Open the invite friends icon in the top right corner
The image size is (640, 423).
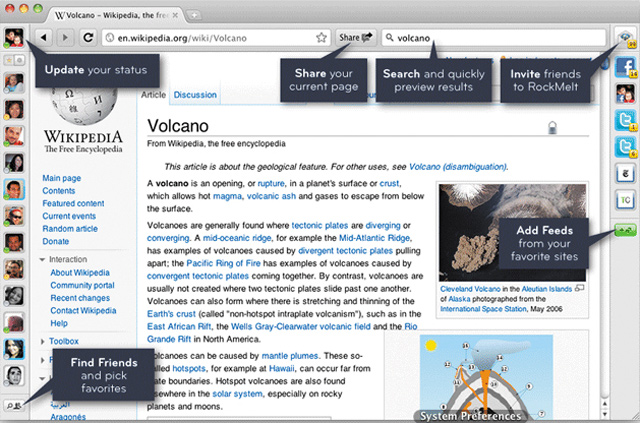(x=625, y=38)
